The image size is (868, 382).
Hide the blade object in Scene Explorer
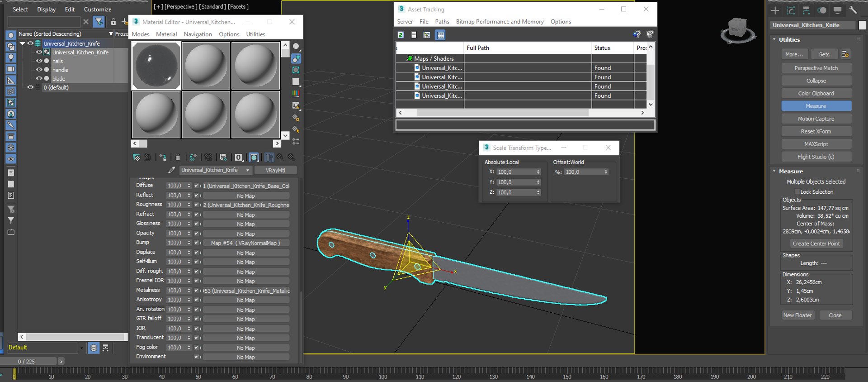(39, 78)
